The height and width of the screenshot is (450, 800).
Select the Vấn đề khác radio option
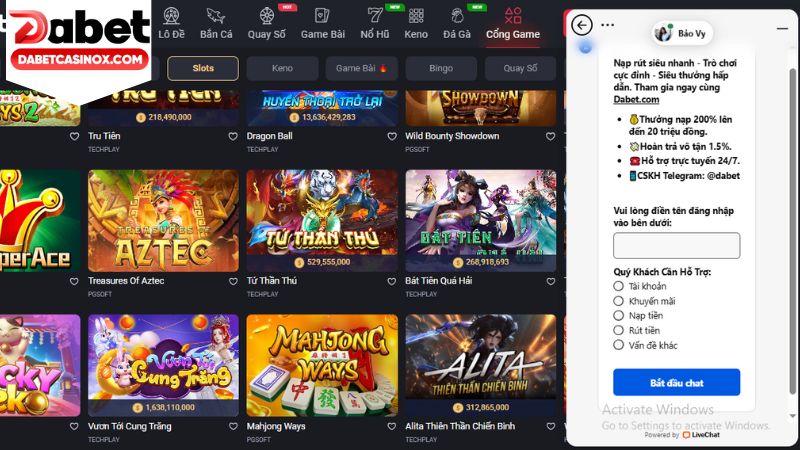[x=618, y=345]
